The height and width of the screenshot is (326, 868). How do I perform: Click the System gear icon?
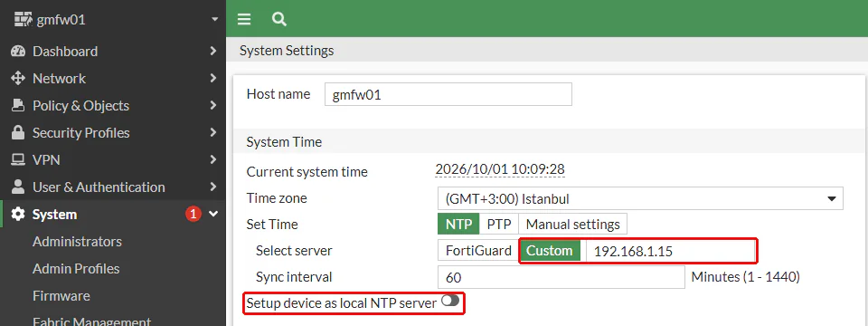(x=18, y=214)
